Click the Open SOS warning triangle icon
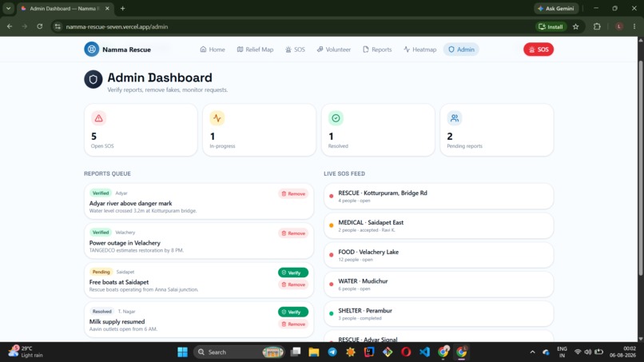 98,118
